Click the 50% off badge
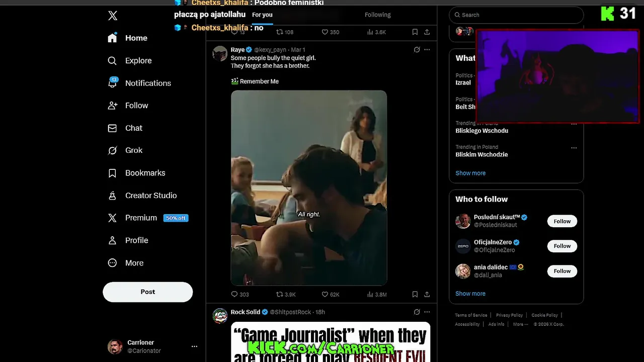 (x=176, y=218)
